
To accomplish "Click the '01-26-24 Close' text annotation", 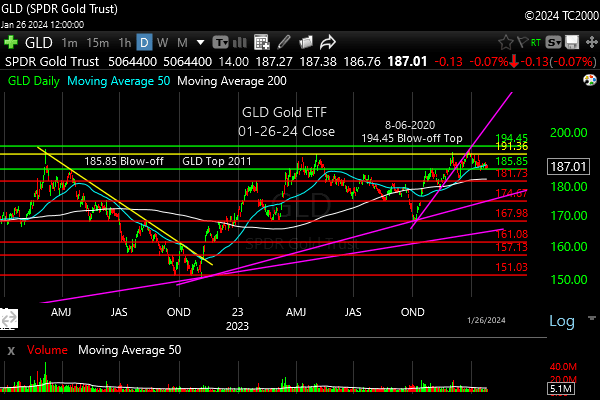I will pos(286,131).
